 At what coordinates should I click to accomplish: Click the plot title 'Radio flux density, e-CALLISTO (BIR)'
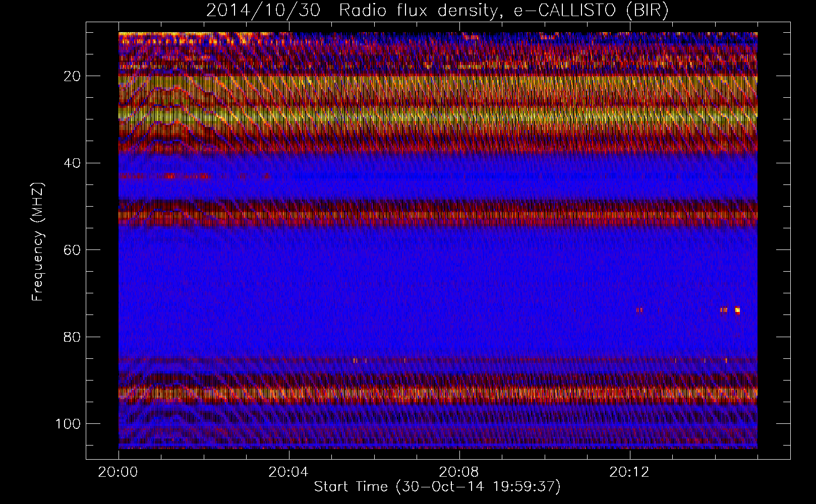[x=503, y=11]
